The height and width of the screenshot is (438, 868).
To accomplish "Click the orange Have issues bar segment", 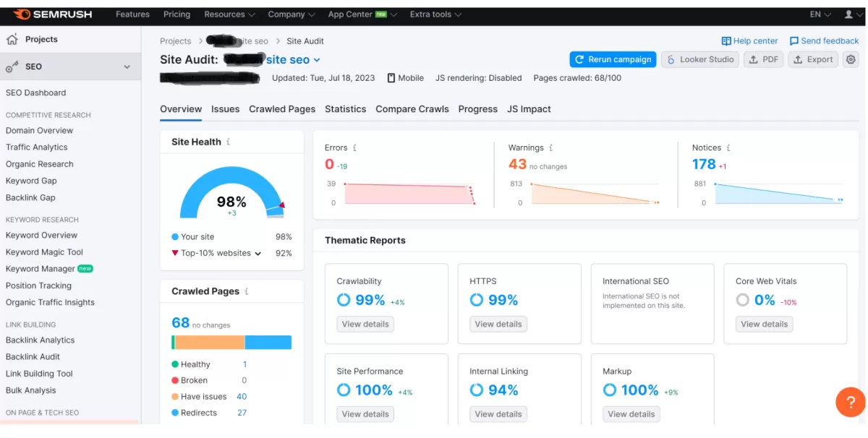I will pos(210,343).
